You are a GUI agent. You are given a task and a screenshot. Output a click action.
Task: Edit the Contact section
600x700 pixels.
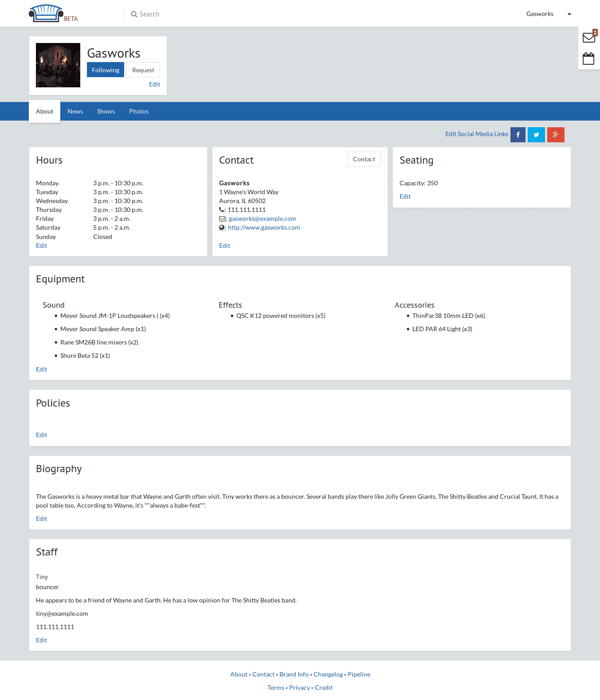point(224,246)
